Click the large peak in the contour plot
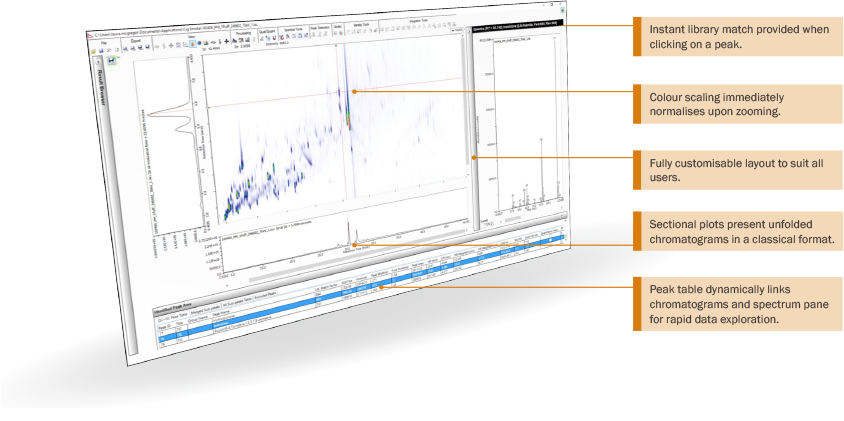 pyautogui.click(x=347, y=108)
